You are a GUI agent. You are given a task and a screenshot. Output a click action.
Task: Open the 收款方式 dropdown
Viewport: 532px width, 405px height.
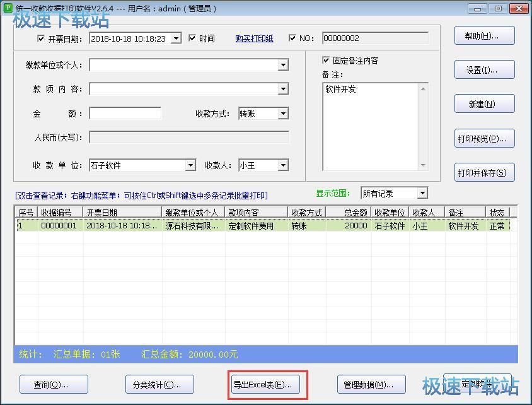click(283, 114)
